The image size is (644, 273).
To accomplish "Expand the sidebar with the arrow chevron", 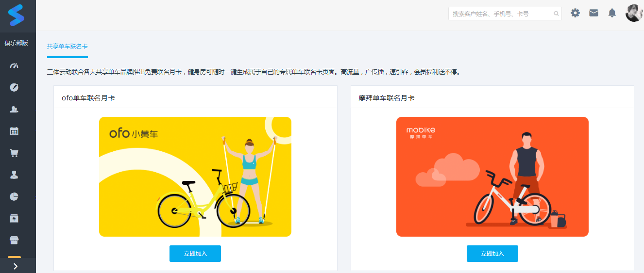I will click(x=16, y=266).
